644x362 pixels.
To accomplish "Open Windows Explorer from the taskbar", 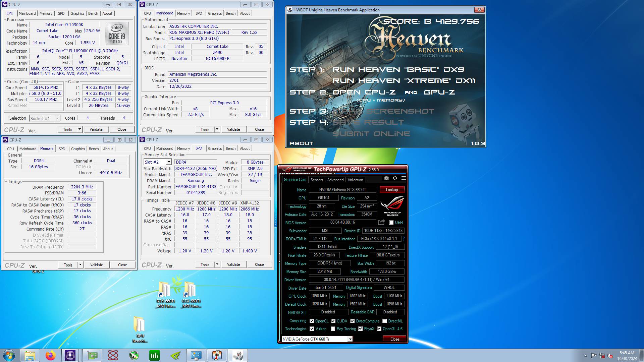I will [x=30, y=355].
